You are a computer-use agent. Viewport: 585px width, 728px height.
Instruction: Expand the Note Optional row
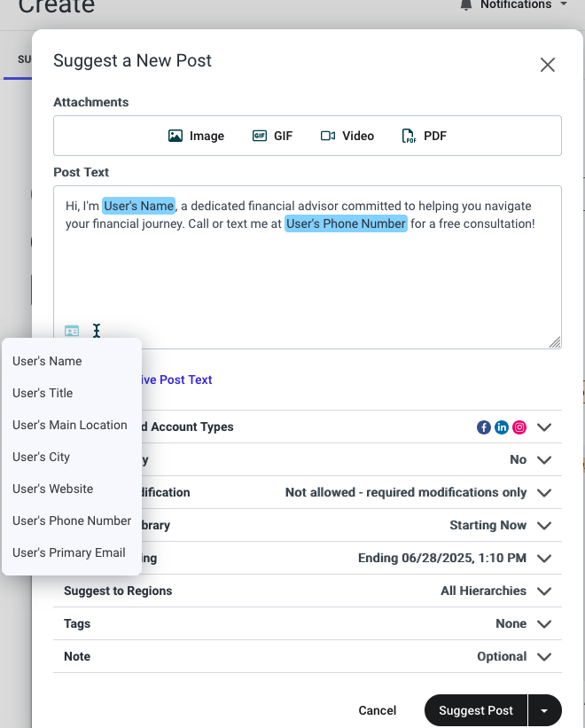click(308, 656)
